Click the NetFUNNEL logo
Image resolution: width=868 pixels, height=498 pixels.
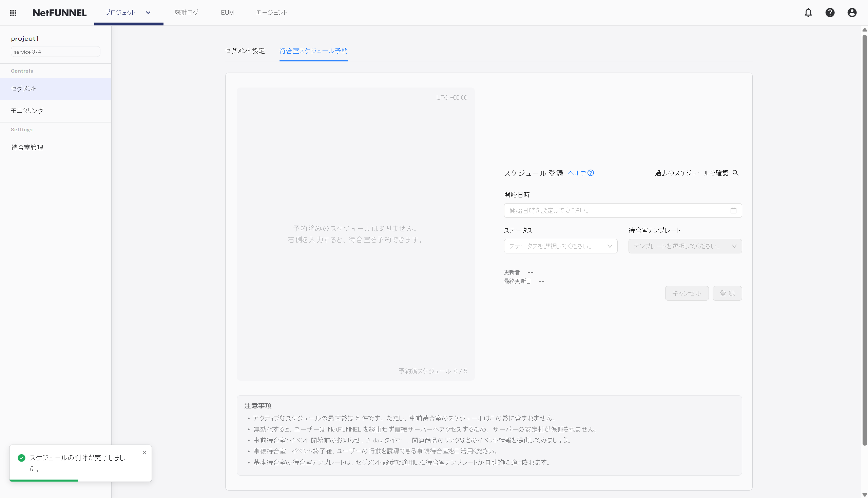pyautogui.click(x=59, y=13)
